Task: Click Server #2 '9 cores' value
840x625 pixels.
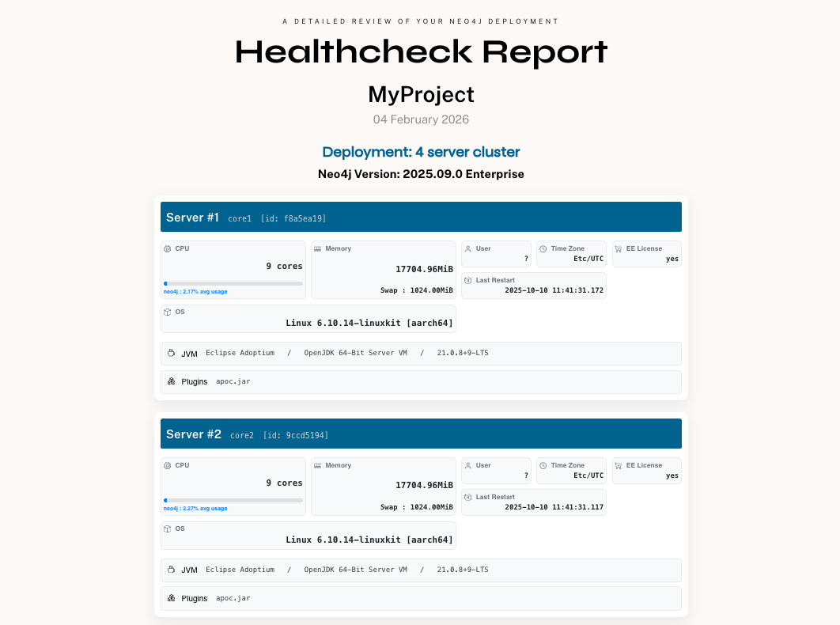Action: coord(285,483)
